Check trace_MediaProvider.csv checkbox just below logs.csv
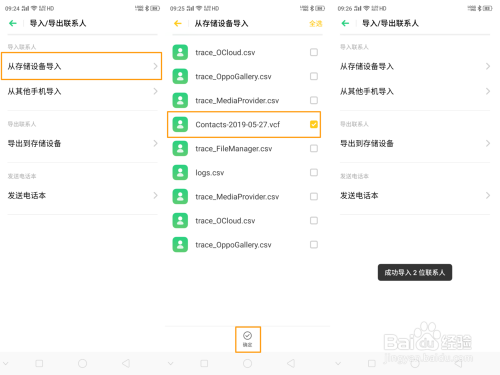Screen dimensions: 500x375 [x=314, y=197]
